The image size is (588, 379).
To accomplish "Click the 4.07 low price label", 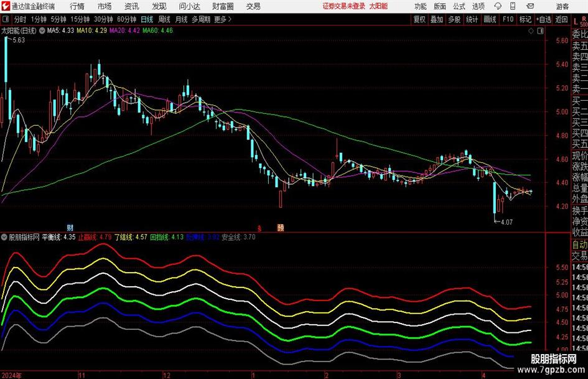I will 506,222.
